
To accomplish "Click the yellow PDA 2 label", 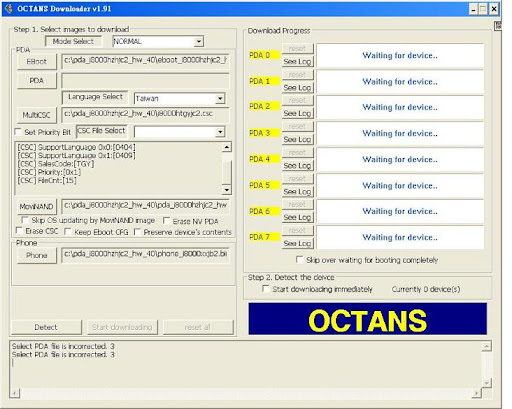I will [x=264, y=106].
